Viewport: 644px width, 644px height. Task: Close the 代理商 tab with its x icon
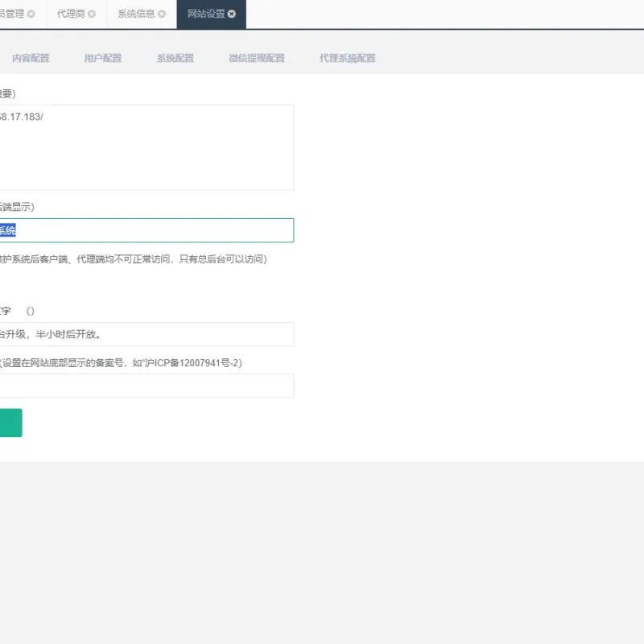92,14
